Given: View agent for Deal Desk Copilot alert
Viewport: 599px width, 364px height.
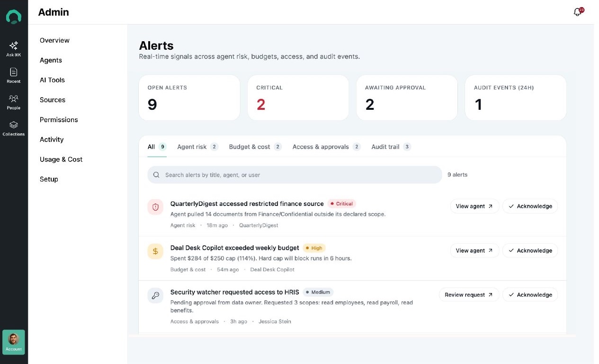Looking at the screenshot, I should [x=474, y=250].
